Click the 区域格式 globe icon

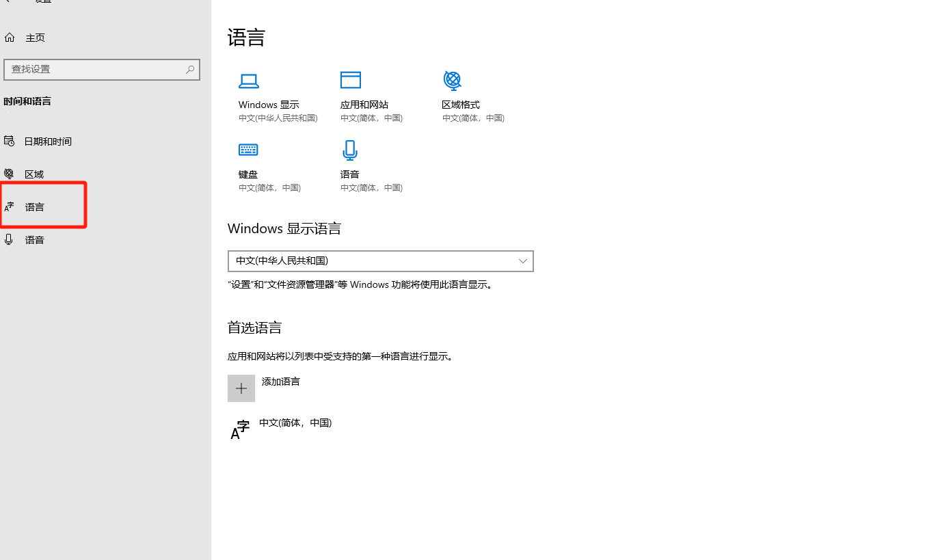coord(452,80)
